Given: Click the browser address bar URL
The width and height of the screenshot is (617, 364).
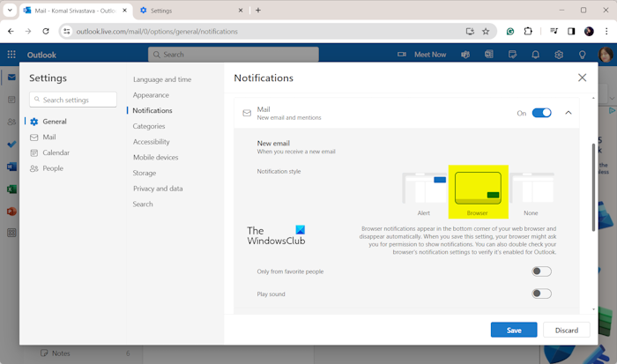Looking at the screenshot, I should (157, 32).
